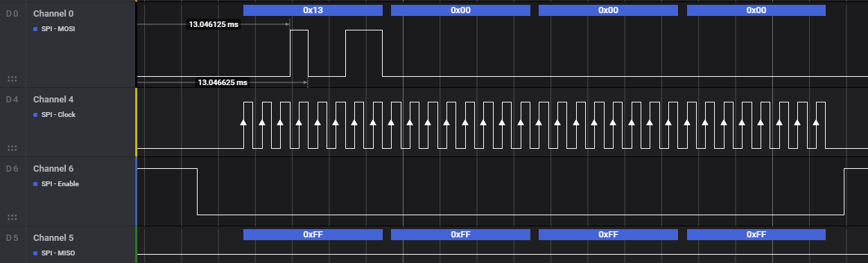Click the D 5 channel identifier
Image resolution: width=868 pixels, height=263 pixels.
[x=12, y=238]
